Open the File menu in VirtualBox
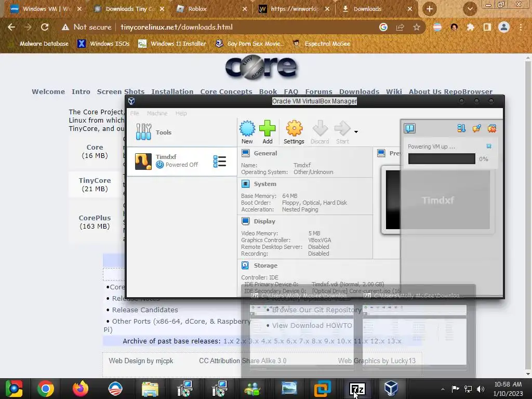This screenshot has width=532, height=399. pos(135,113)
